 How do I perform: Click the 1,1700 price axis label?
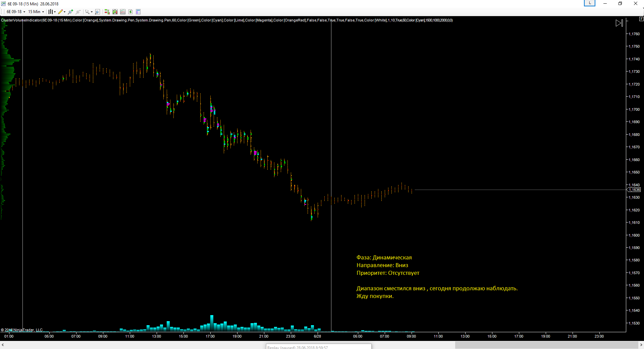tap(634, 109)
